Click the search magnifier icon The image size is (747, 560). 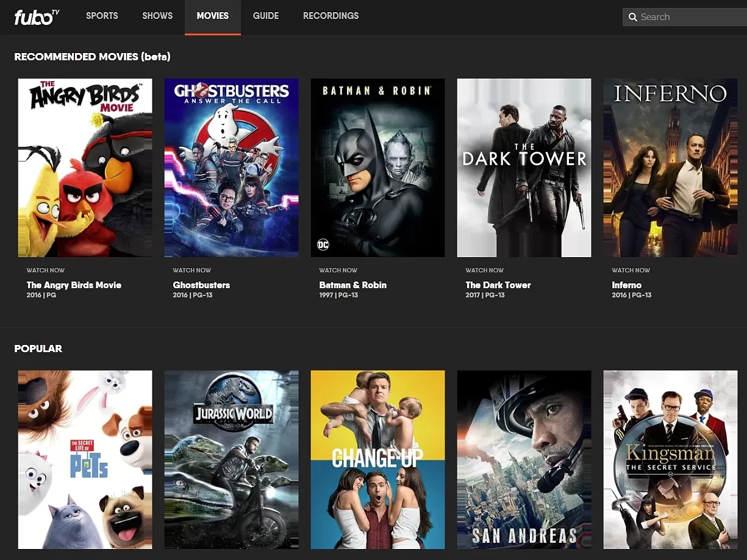[x=633, y=17]
